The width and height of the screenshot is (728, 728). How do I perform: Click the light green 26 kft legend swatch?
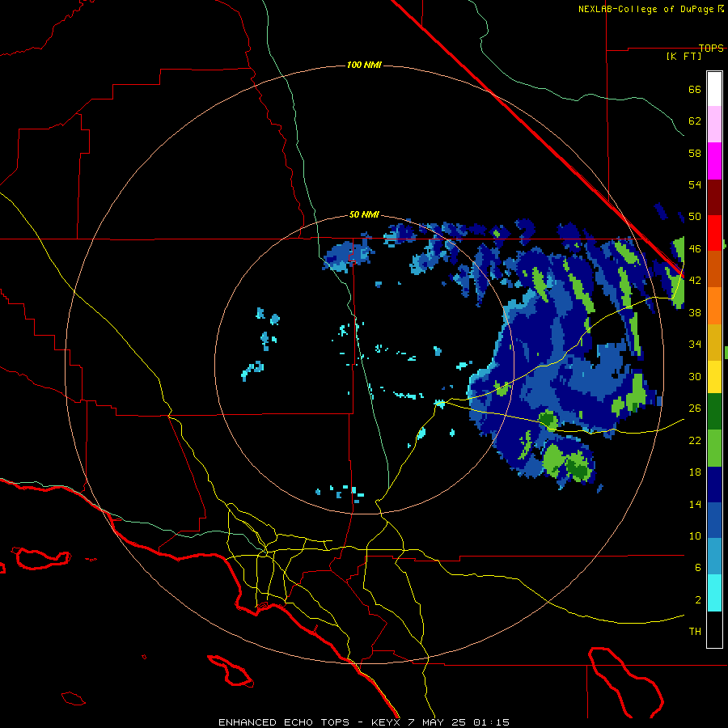[714, 448]
